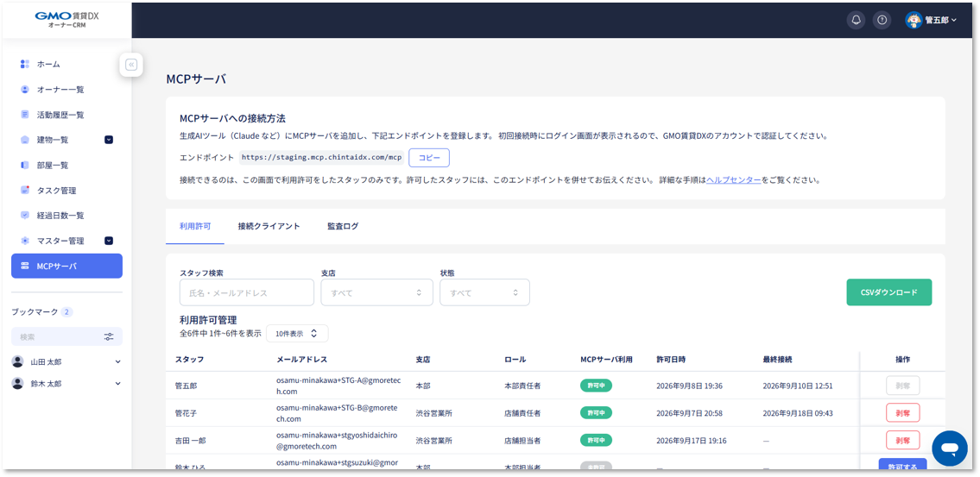
Task: Click the 活動履歴一覧 sidebar icon
Action: coord(25,115)
